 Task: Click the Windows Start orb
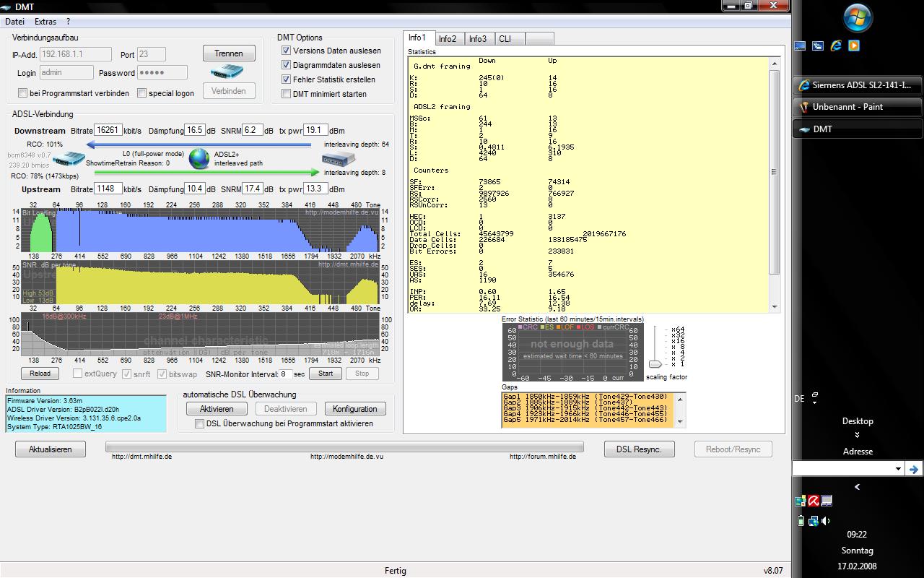858,18
